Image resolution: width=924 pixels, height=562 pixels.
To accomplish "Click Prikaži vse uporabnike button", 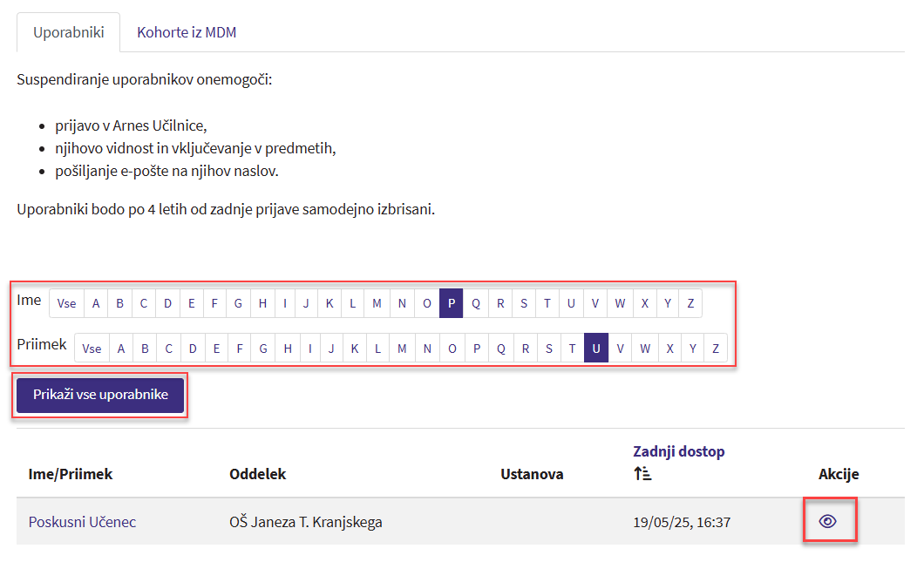I will [100, 395].
